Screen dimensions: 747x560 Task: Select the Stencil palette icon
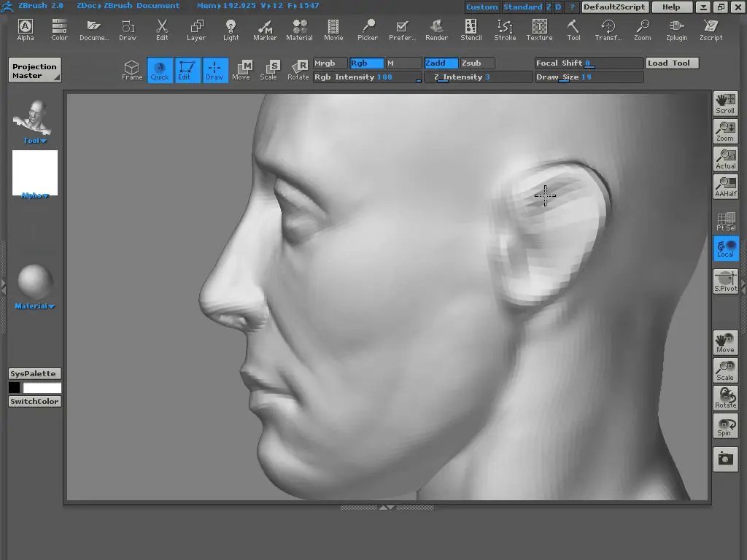point(471,29)
